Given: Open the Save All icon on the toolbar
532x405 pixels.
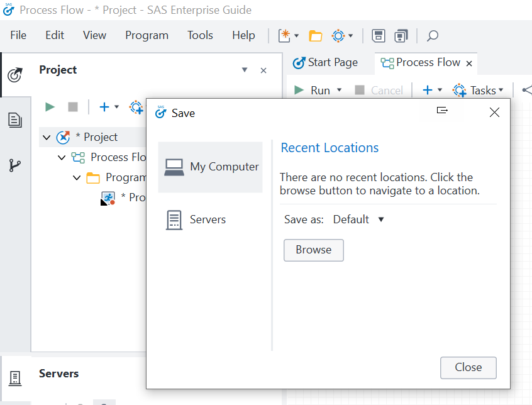Looking at the screenshot, I should pyautogui.click(x=401, y=36).
